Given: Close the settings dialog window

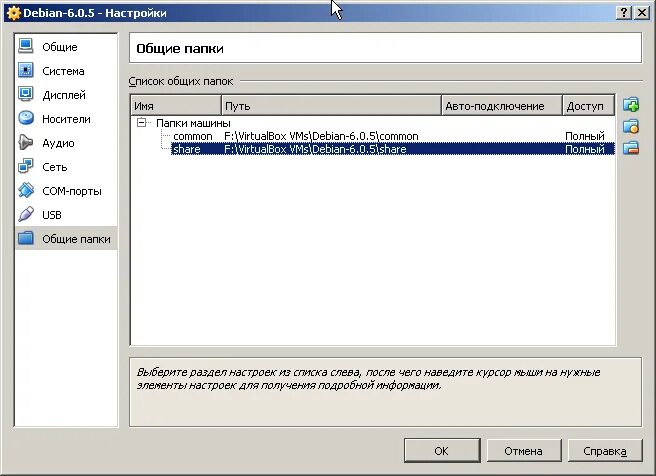Looking at the screenshot, I should (642, 13).
